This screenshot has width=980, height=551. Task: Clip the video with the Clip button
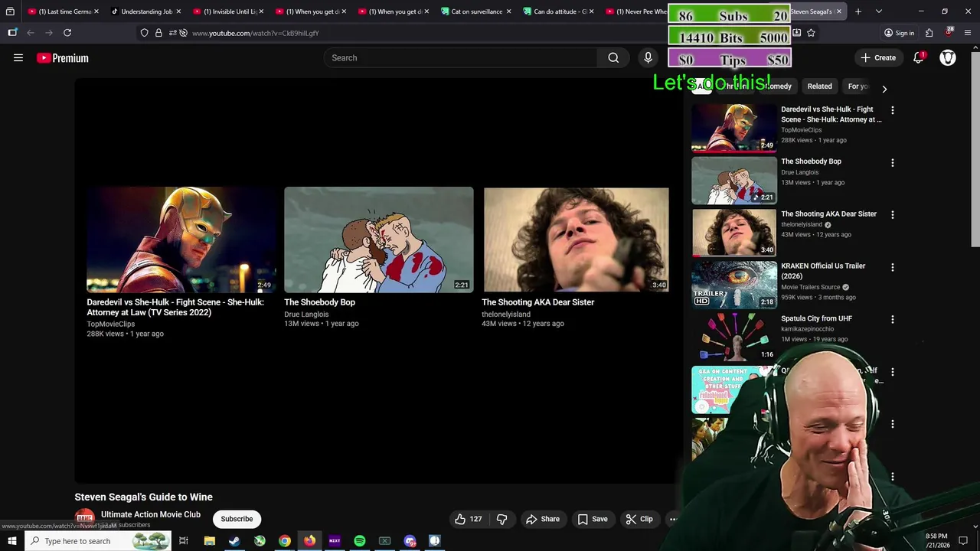pos(639,519)
